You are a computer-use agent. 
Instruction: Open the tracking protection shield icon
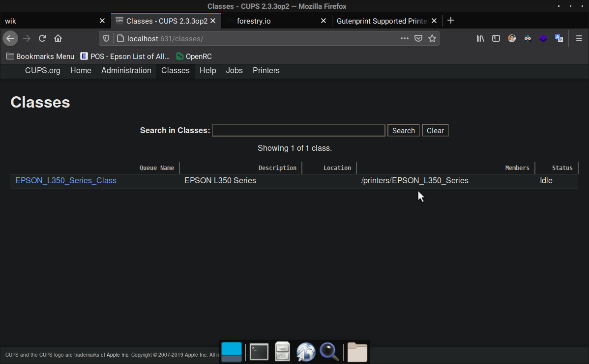(106, 39)
